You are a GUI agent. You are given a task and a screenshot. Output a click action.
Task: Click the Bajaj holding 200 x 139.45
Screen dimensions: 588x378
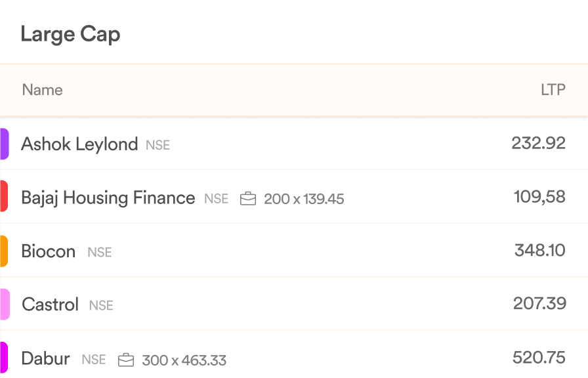coord(304,199)
